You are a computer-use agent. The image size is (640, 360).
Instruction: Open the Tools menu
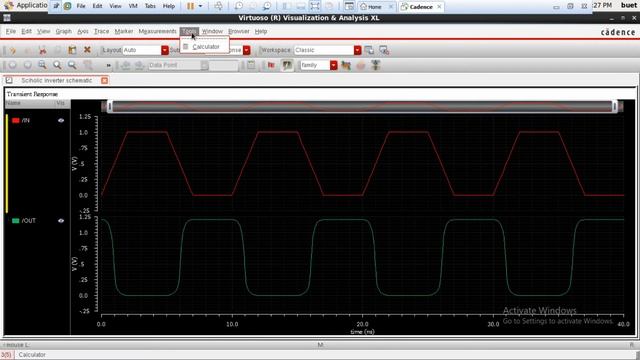tap(189, 31)
